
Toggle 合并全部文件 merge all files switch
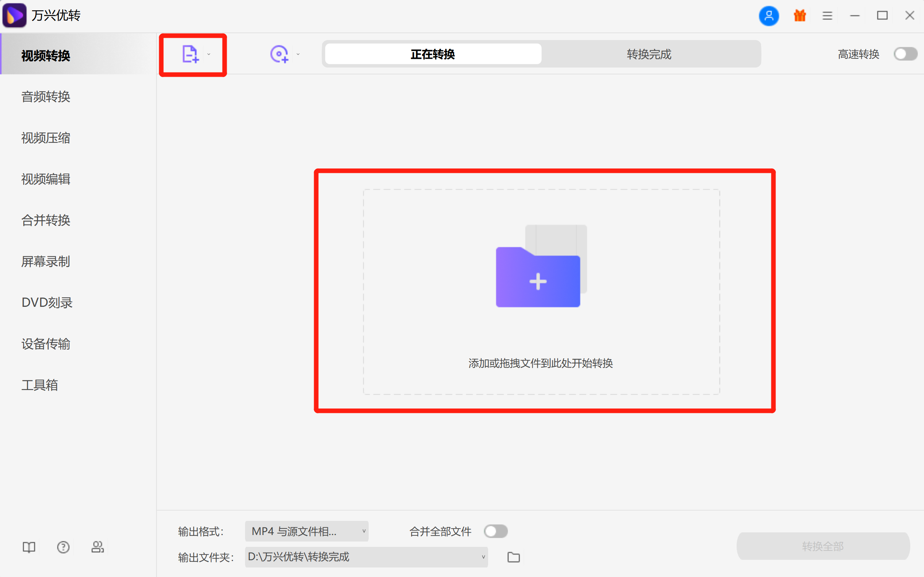click(x=496, y=531)
